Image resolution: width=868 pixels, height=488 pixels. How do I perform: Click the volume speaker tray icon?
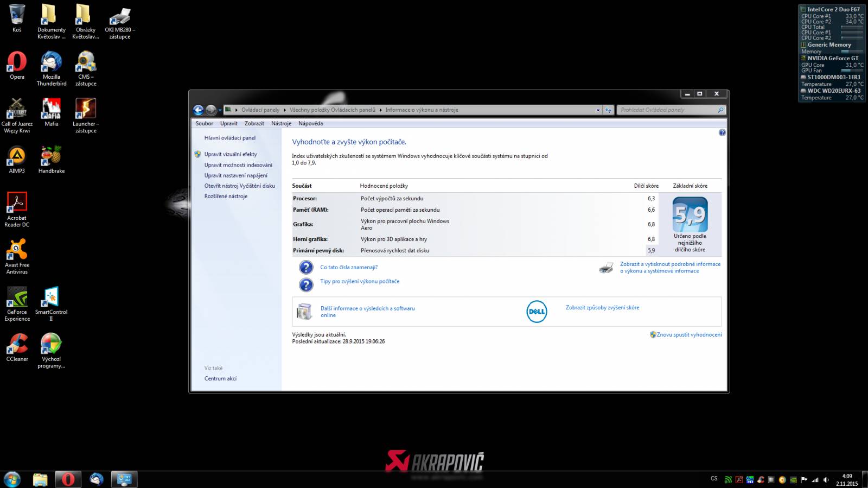(x=826, y=480)
